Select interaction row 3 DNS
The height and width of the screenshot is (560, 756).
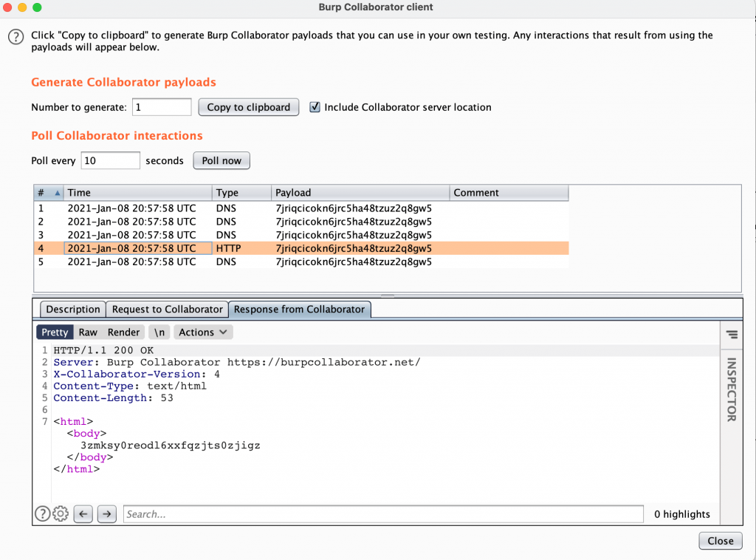tap(301, 235)
